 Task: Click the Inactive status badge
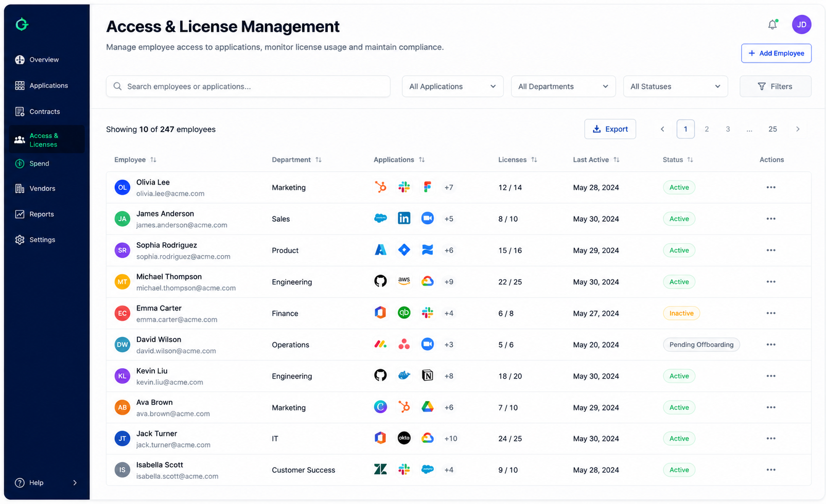(x=681, y=313)
